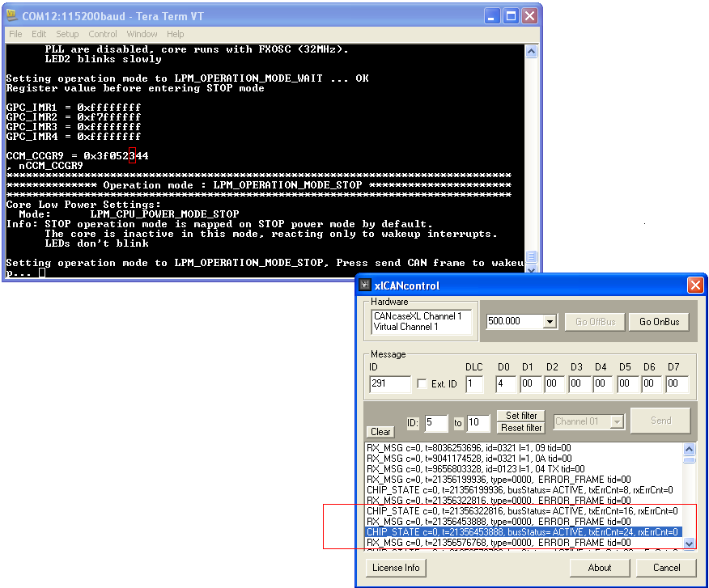Select log row CHIP_STATE txErrCnt=16

point(522,510)
